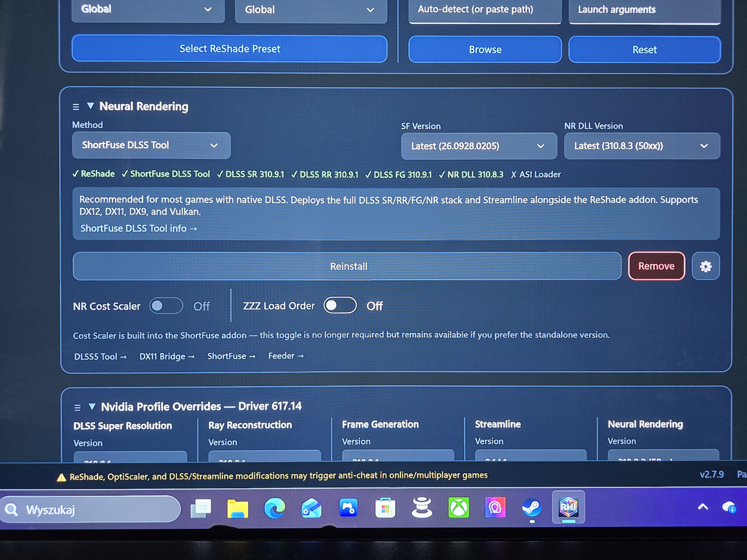Click the DLSS RR 310.9.1 status label
747x560 pixels.
coord(324,174)
